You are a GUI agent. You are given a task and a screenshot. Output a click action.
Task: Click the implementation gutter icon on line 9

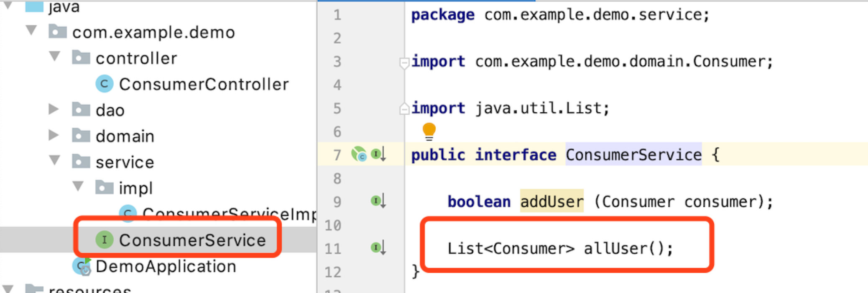(378, 201)
